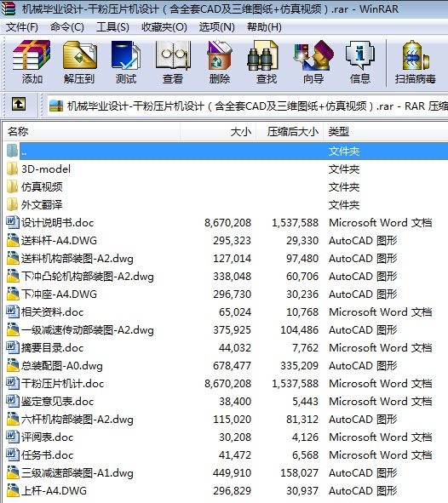The width and height of the screenshot is (448, 503).
Task: Sort by 名称 column header
Action: (x=92, y=132)
